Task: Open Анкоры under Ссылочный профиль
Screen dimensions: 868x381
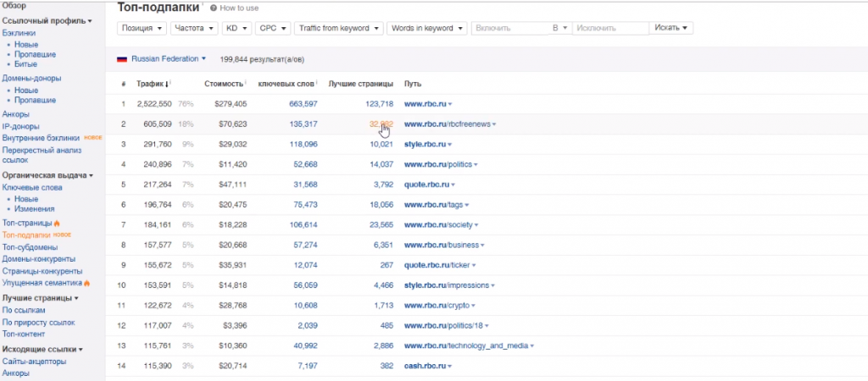Action: (x=16, y=114)
